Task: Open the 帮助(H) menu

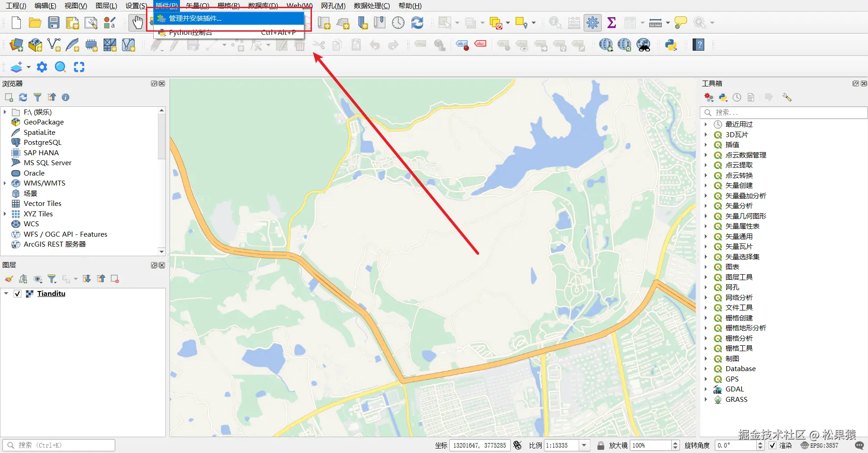Action: (410, 6)
